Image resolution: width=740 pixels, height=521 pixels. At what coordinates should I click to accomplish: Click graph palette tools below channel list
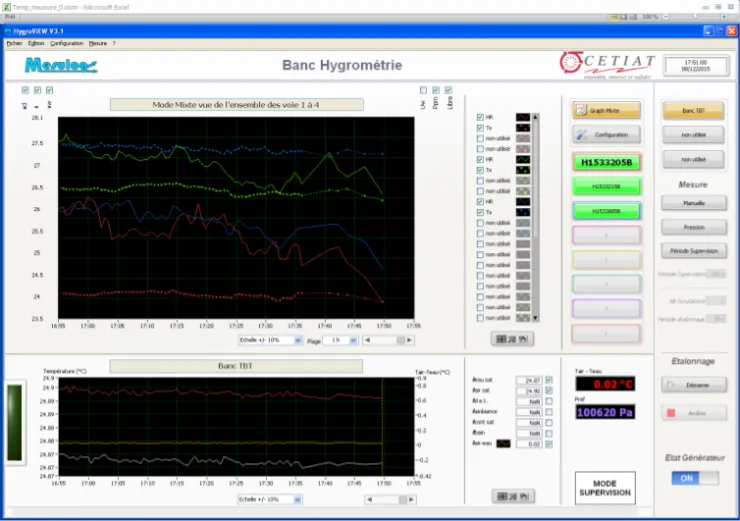pyautogui.click(x=512, y=339)
